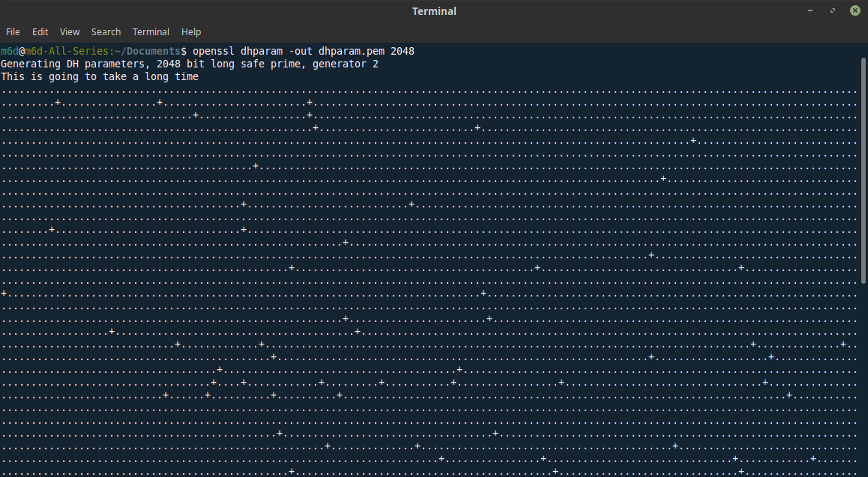Click the 'openssl dhparam -out dhparam.pem 2048' command text
Screen dimensions: 868x477
(x=304, y=51)
